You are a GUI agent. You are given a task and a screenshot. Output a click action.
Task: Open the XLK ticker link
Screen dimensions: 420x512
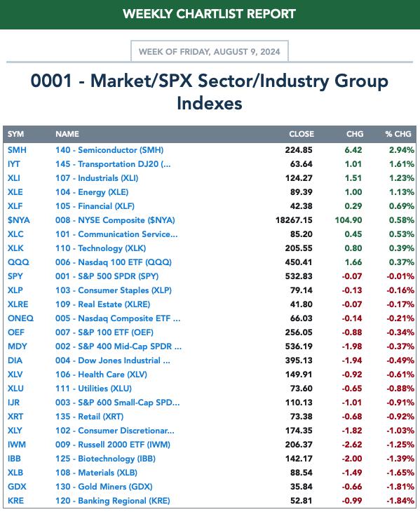(15, 248)
